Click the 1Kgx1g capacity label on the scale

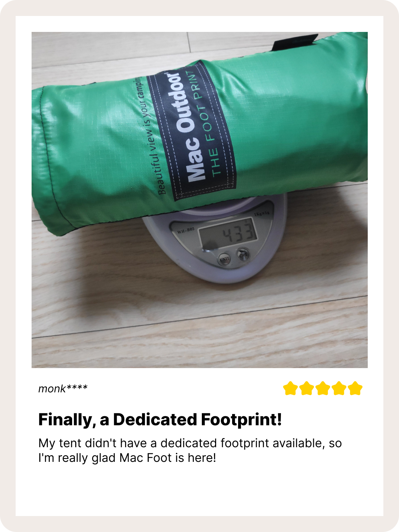click(262, 214)
